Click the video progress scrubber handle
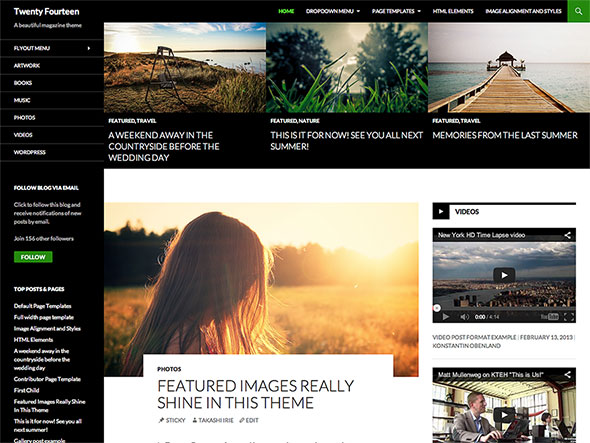 (x=436, y=308)
